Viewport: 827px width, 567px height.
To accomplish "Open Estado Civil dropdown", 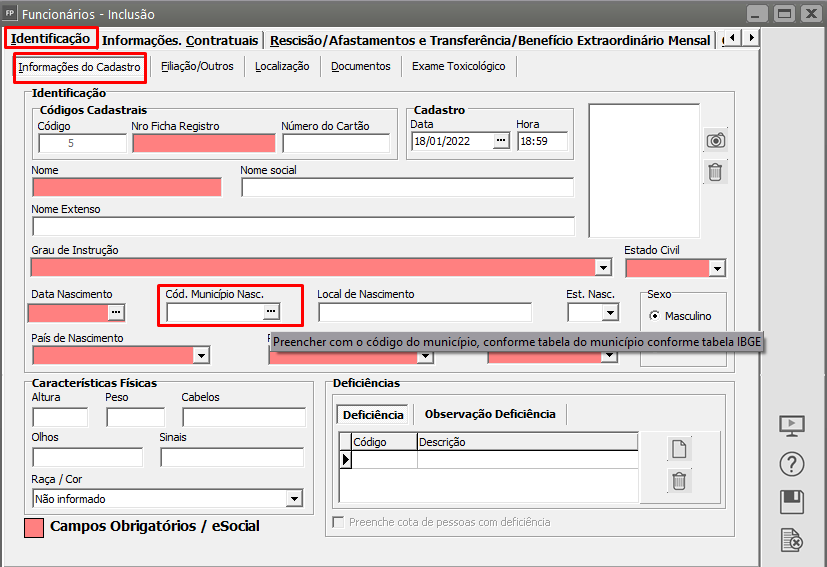I will coord(717,268).
